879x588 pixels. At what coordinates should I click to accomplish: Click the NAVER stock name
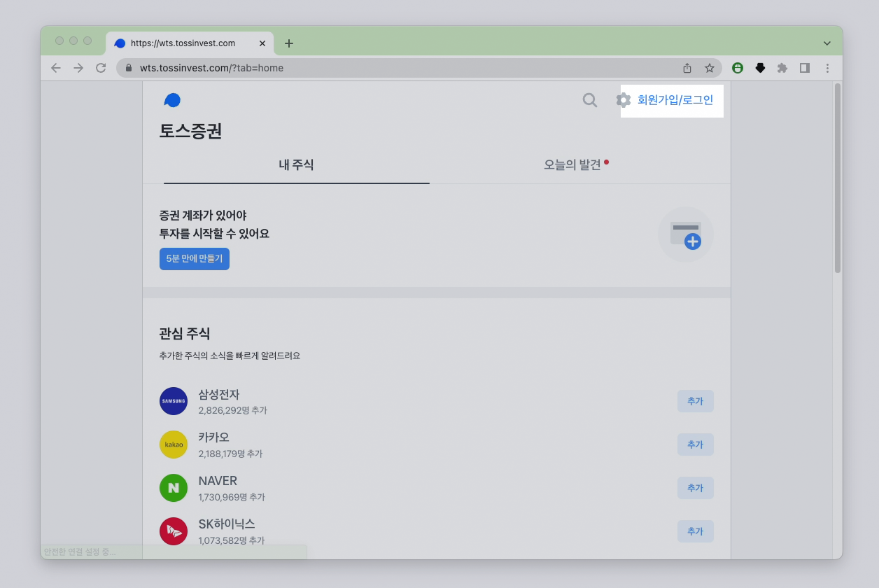(x=218, y=481)
